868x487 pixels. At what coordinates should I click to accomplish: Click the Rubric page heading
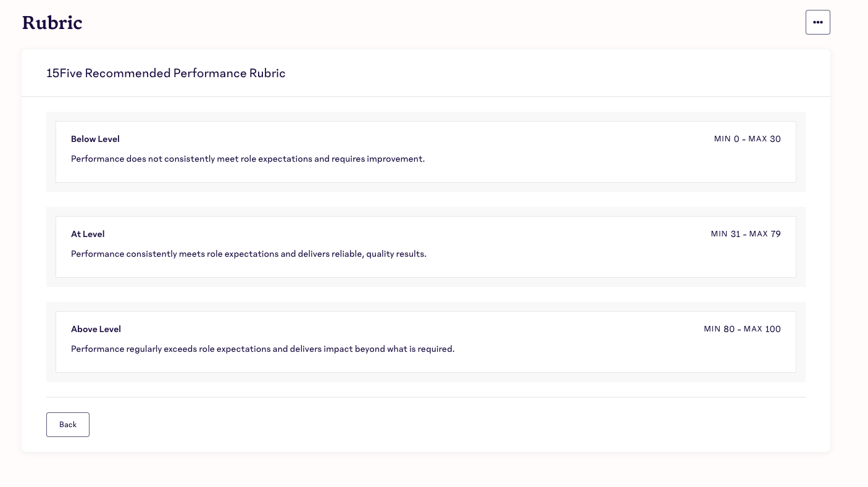point(52,23)
